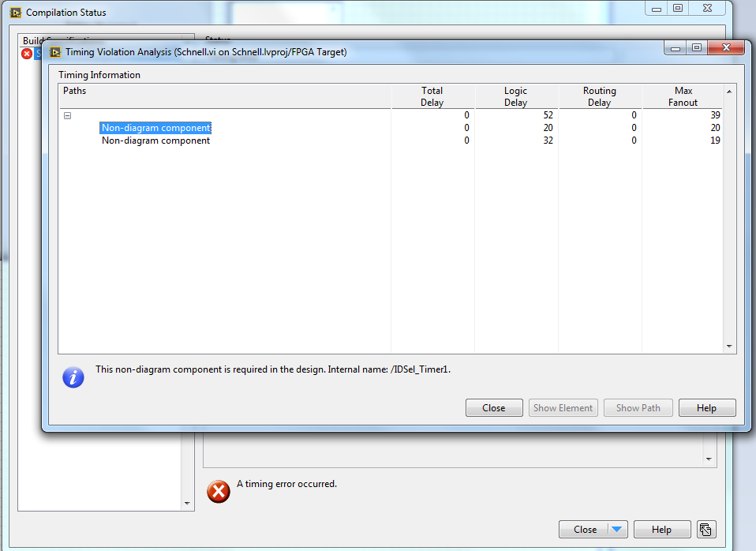Click the timing table scrollbar up arrow

pyautogui.click(x=729, y=92)
